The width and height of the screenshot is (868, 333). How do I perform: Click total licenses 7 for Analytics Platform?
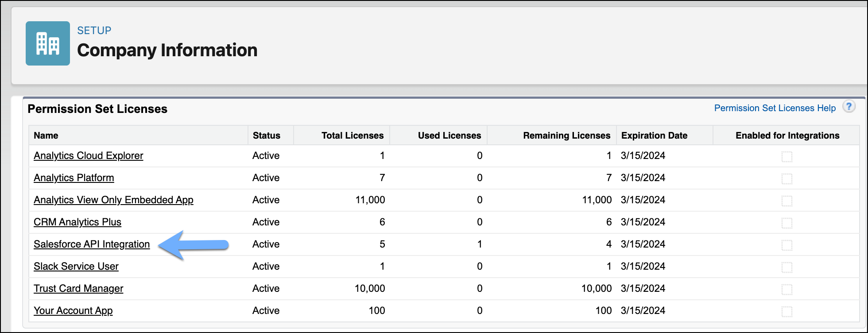[382, 178]
